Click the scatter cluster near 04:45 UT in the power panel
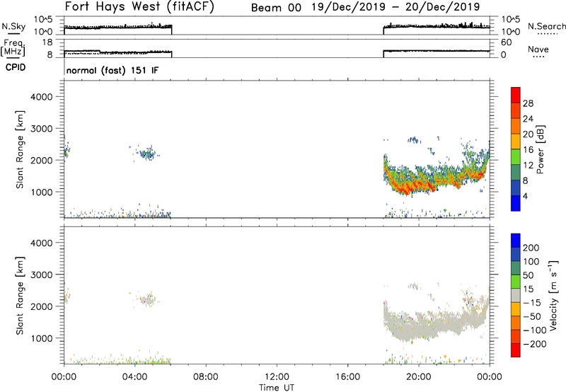 tap(148, 154)
